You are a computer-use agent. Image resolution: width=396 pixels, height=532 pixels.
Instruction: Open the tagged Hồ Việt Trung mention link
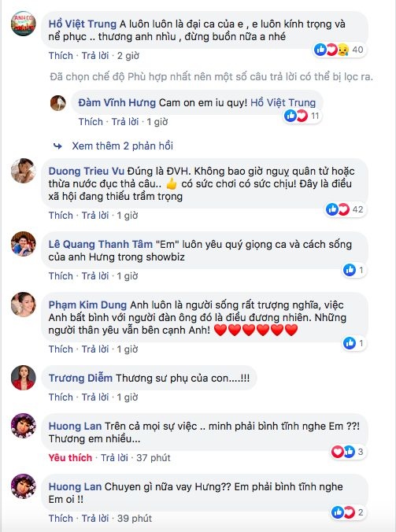point(283,102)
